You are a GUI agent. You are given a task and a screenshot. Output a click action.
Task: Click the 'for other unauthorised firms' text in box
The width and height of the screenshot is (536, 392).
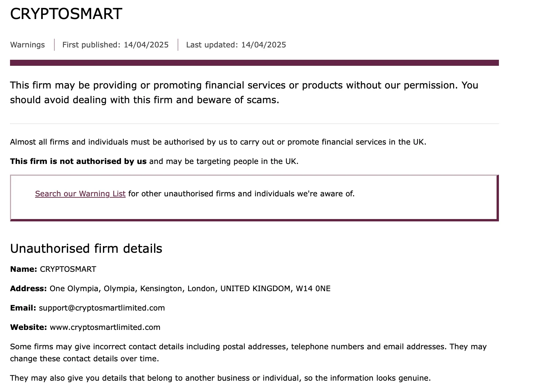[x=241, y=194]
